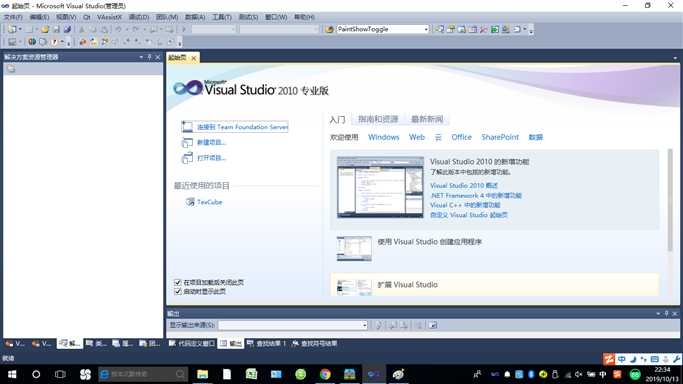Image resolution: width=683 pixels, height=384 pixels.
Task: Open Solution Explorer window position dropdown arrow
Action: pos(141,57)
